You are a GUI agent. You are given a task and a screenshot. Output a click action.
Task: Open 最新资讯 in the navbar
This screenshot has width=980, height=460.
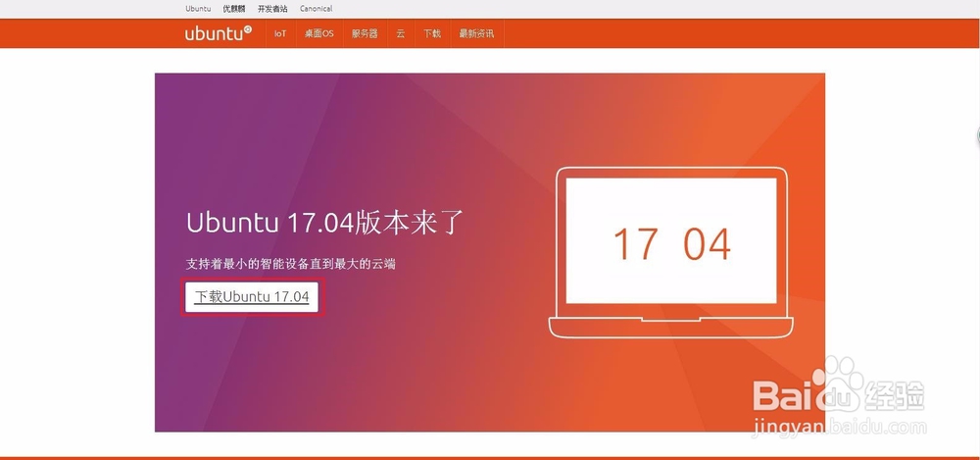(x=476, y=33)
